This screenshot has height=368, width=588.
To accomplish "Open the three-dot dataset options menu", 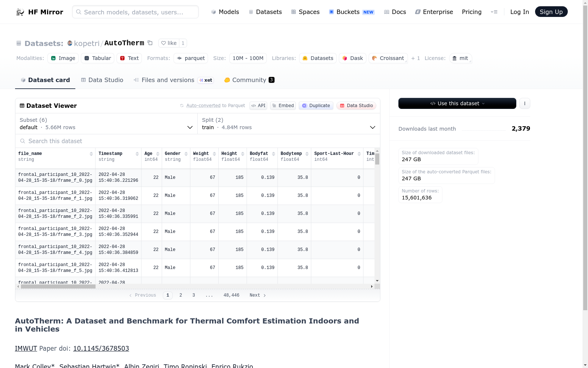I will (525, 103).
